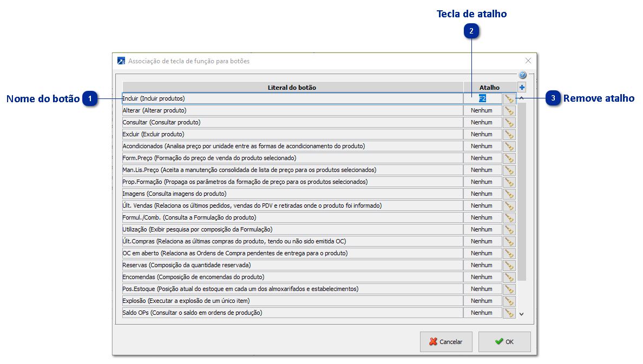This screenshot has width=643, height=364.
Task: Select 'Imagens (Consulta imagens do produto)' row
Action: coord(293,194)
